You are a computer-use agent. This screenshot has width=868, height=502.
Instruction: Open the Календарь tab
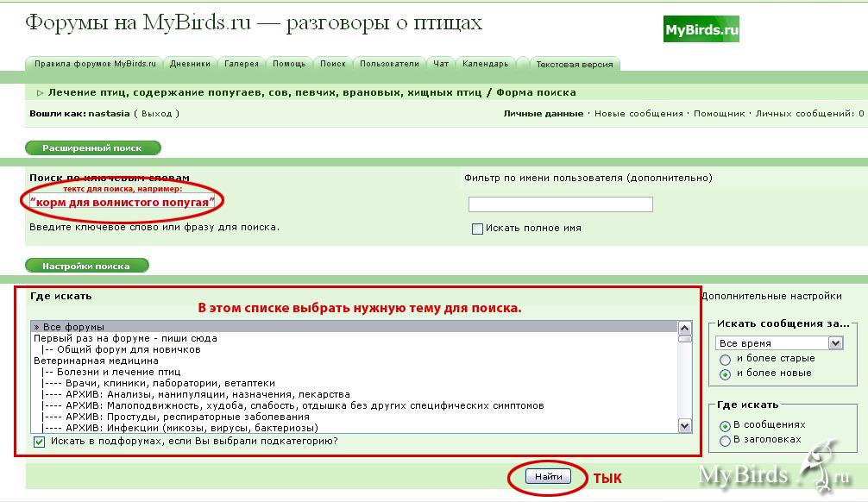pyautogui.click(x=485, y=64)
